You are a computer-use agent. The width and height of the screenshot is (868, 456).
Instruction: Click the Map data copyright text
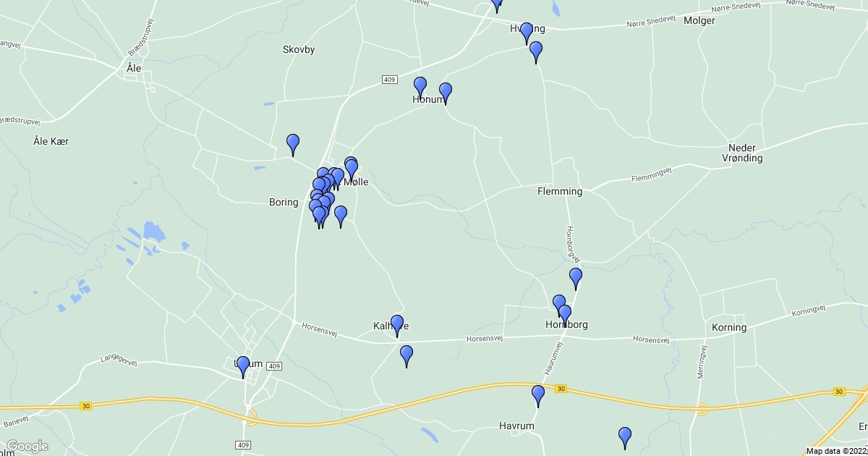[837, 451]
